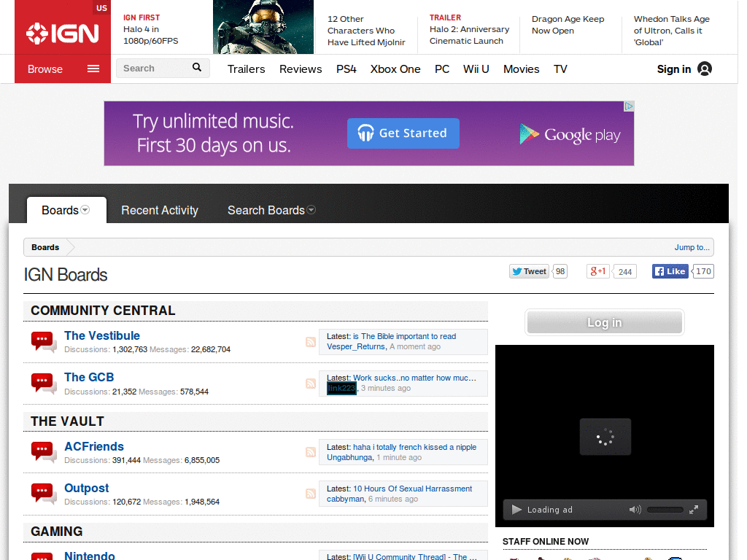Click the AdChoices icon on banner
747x560 pixels.
629,106
